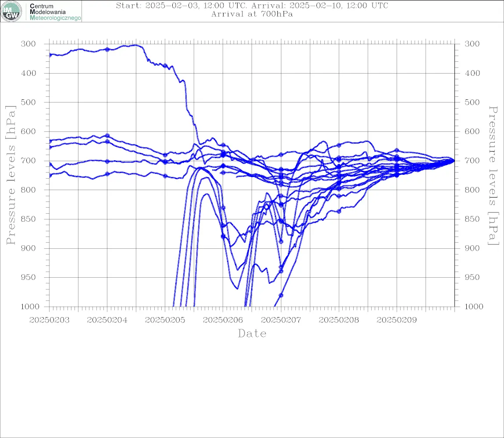The image size is (504, 438).
Task: Click the trajectory marker near 835 hPa on 20250208
Action: pyautogui.click(x=339, y=211)
